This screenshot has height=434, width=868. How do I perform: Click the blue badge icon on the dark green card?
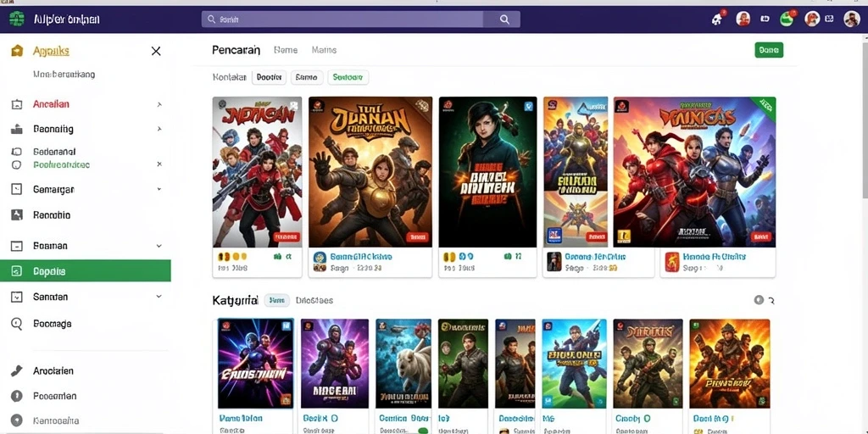click(528, 106)
